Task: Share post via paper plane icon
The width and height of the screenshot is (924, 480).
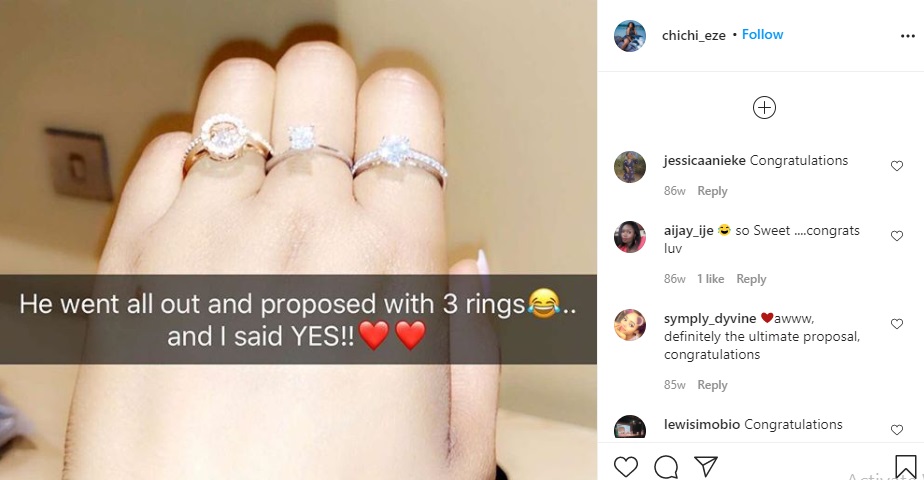Action: click(x=705, y=466)
